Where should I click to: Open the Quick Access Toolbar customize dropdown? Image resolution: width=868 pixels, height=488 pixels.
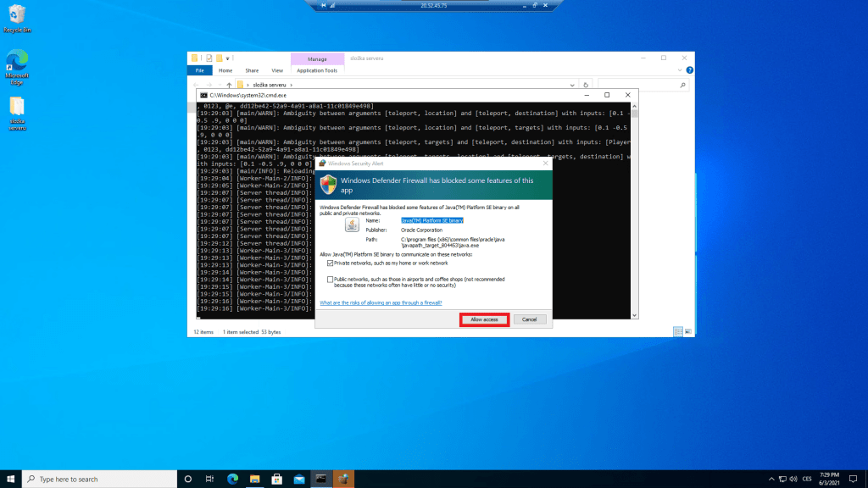click(x=227, y=58)
